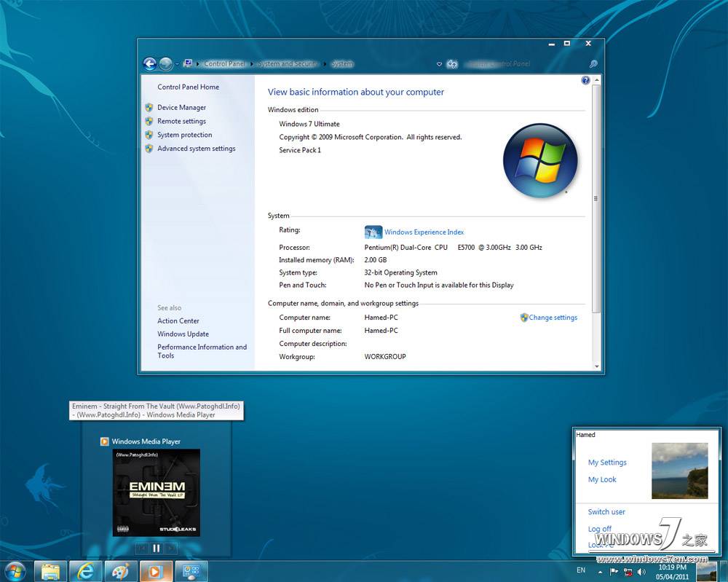728x582 pixels.
Task: Skip to next track in Media Player thumbnail
Action: pyautogui.click(x=170, y=548)
